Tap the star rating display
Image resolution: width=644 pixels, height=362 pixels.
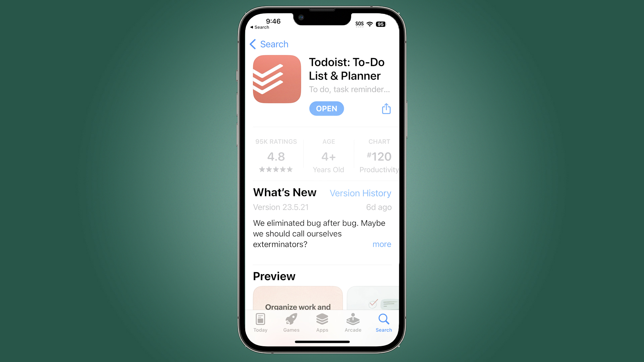[276, 170]
